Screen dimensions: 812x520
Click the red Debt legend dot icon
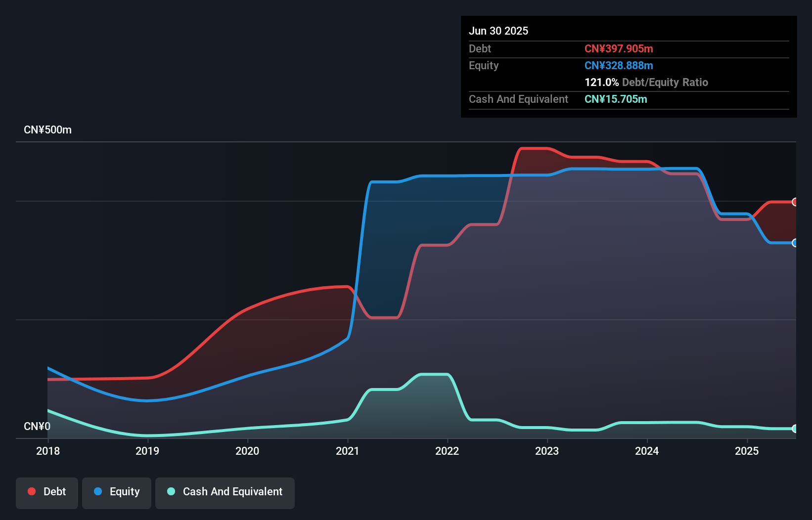(x=32, y=491)
